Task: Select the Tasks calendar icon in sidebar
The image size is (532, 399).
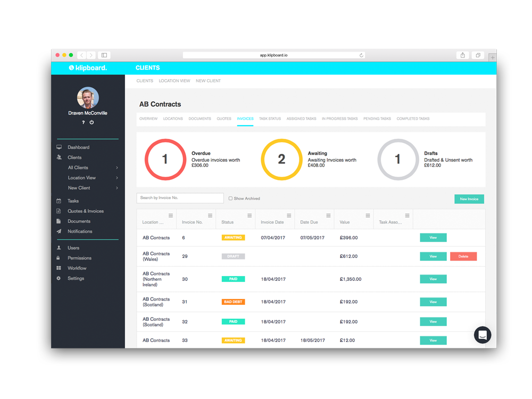Action: pyautogui.click(x=59, y=201)
